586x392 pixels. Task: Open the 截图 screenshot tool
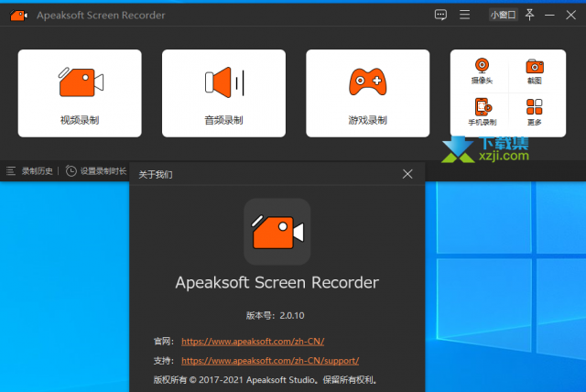pos(535,71)
